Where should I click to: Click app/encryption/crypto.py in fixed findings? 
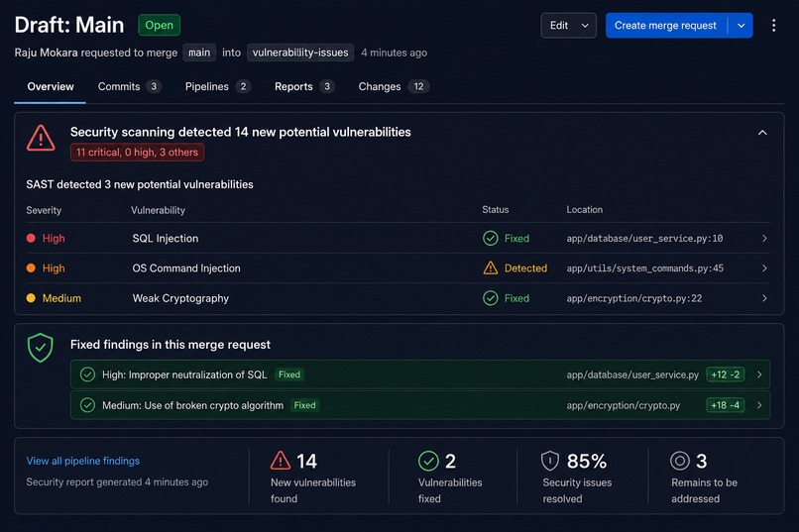coord(624,406)
